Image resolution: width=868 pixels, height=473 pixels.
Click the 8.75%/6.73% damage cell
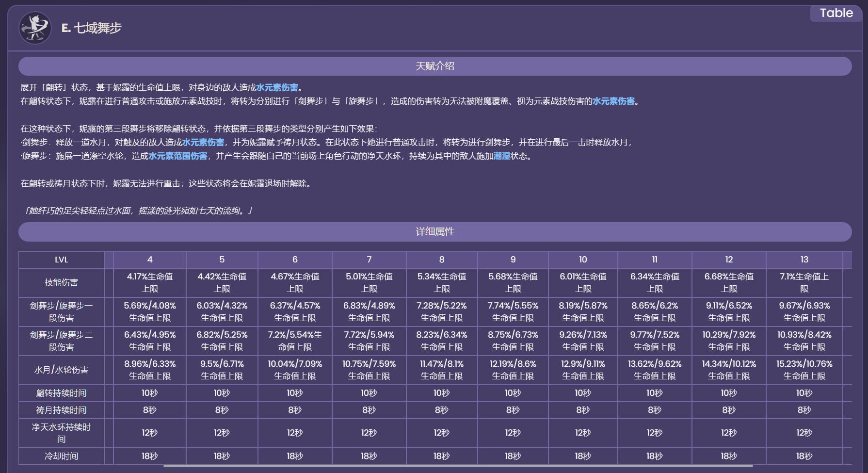tap(513, 341)
